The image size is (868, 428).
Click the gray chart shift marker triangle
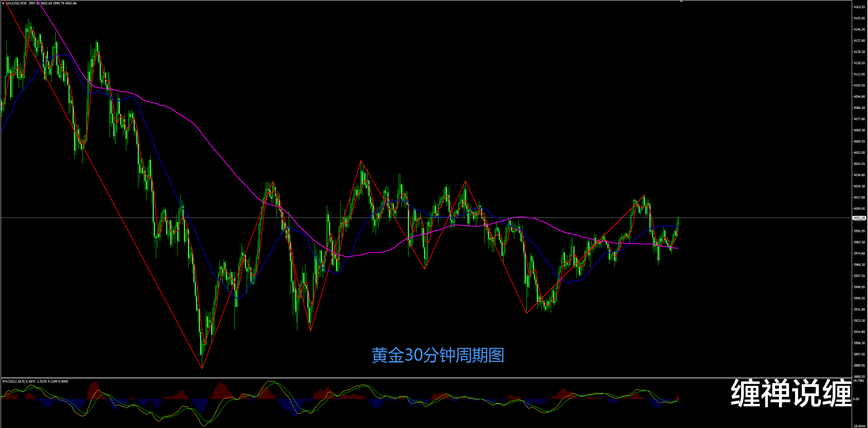(681, 2)
